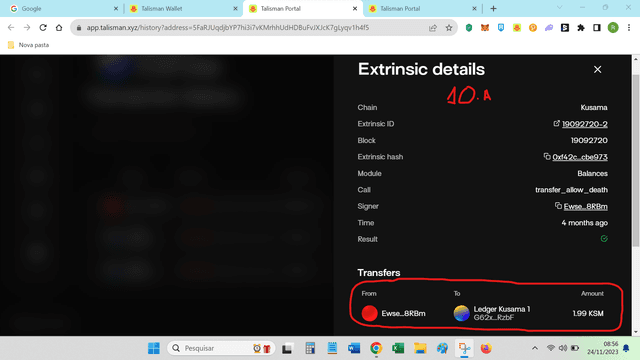The width and height of the screenshot is (640, 360).
Task: Open a new browser tab
Action: coord(493,9)
